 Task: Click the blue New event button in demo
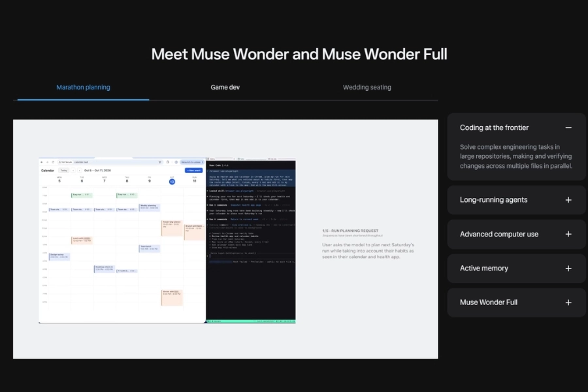pyautogui.click(x=193, y=171)
